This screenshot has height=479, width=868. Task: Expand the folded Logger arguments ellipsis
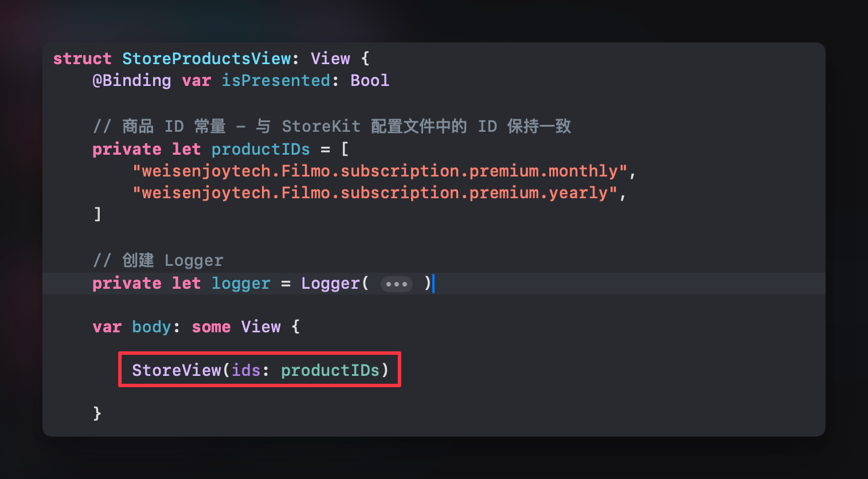point(396,284)
